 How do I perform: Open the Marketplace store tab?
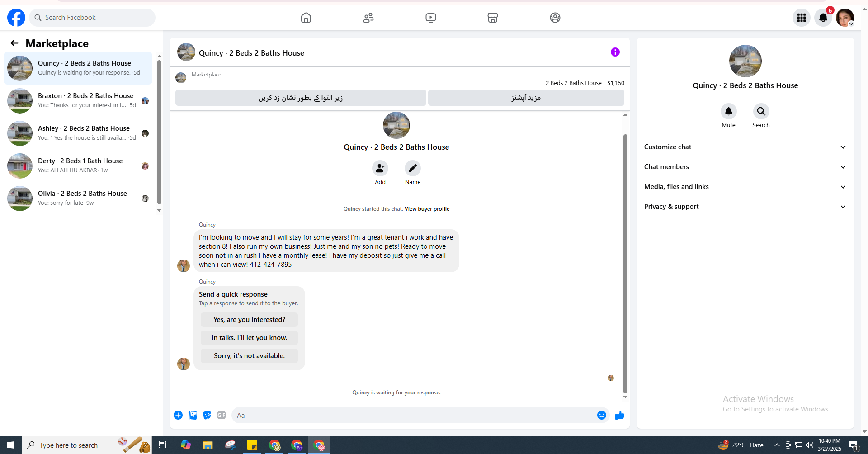(493, 18)
